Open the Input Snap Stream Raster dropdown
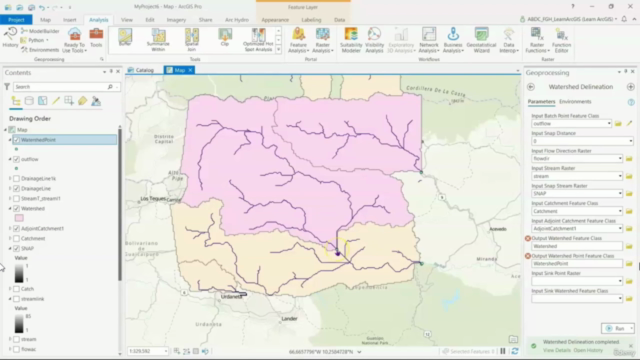This screenshot has height=360, width=640. point(620,193)
